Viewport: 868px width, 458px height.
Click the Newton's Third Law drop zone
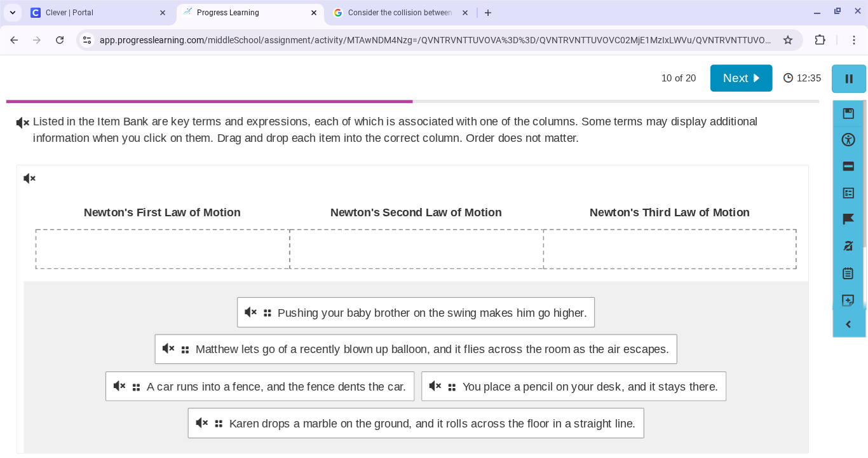(x=670, y=249)
